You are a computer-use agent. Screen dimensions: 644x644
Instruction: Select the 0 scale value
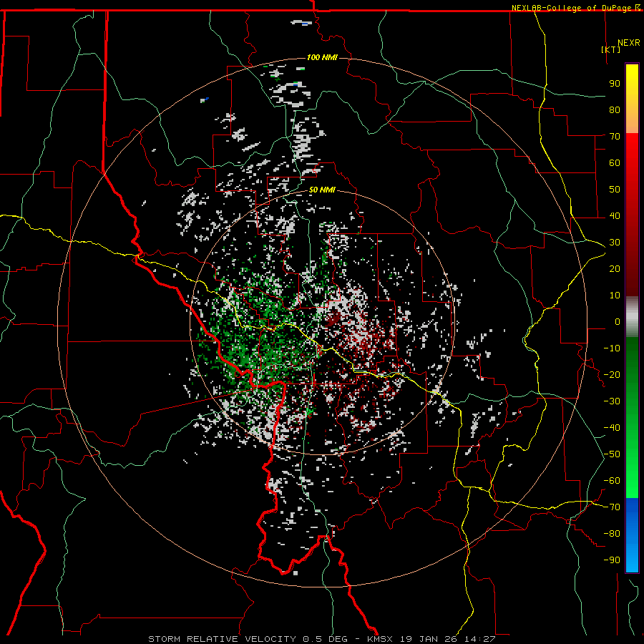[x=618, y=321]
